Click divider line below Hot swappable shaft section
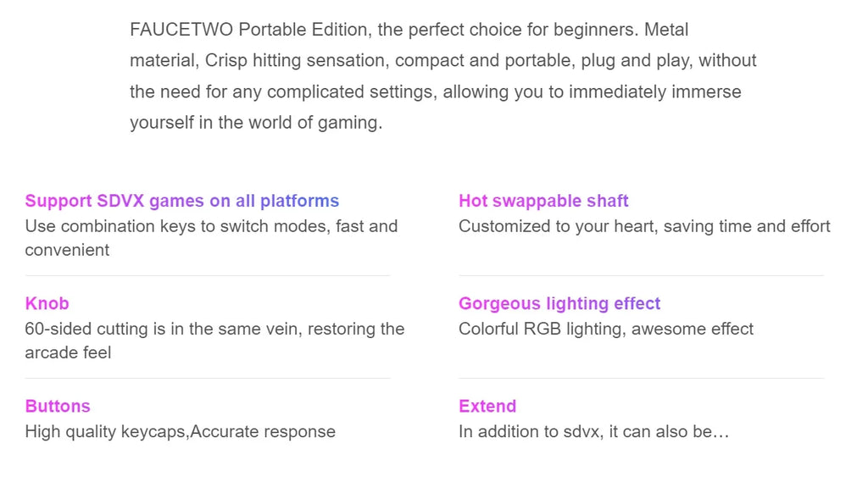This screenshot has width=868, height=482. [x=641, y=275]
